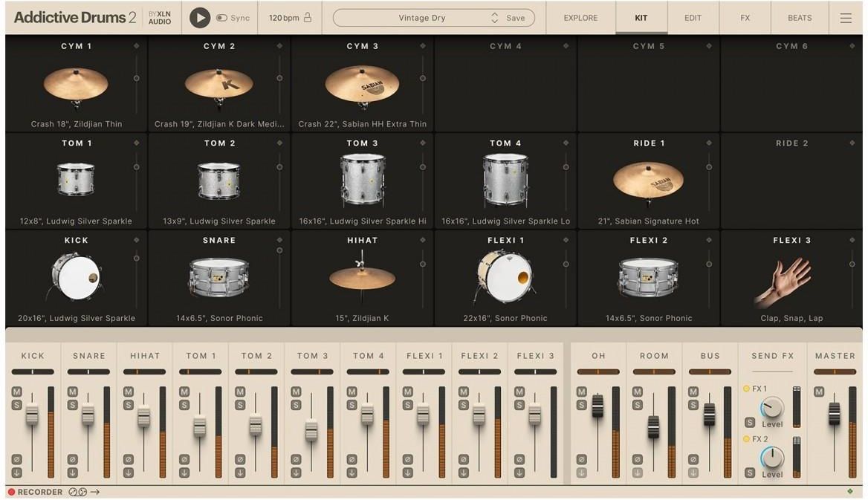868x500 pixels.
Task: Click the OH channel volume fader
Action: click(597, 406)
